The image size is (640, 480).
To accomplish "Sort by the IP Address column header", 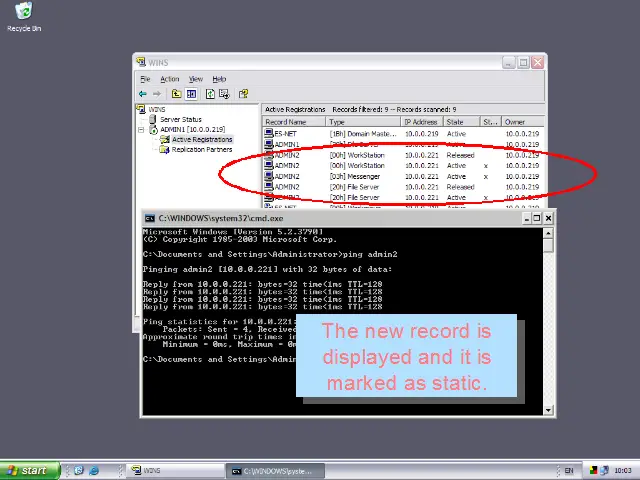I will [420, 122].
